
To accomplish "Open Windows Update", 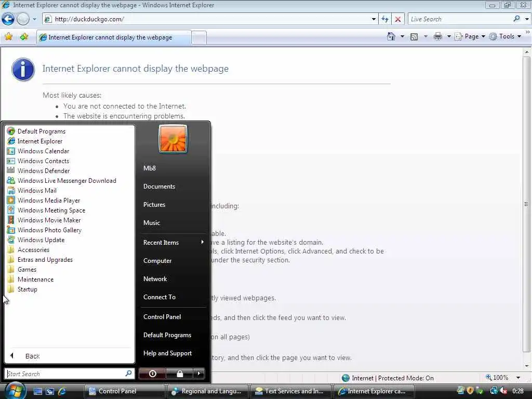I will (x=70, y=240).
